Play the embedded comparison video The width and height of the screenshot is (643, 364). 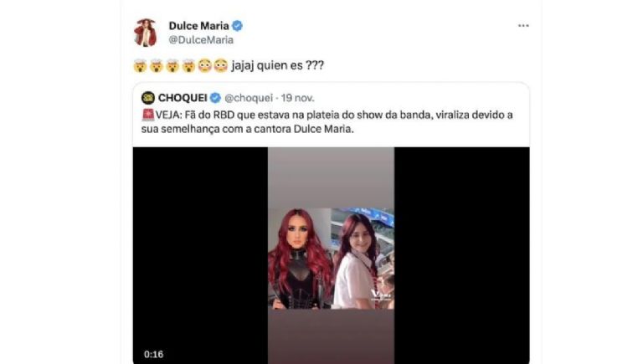pyautogui.click(x=331, y=255)
